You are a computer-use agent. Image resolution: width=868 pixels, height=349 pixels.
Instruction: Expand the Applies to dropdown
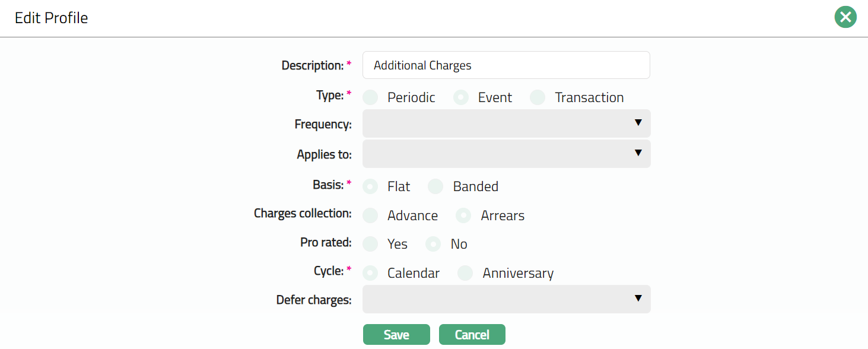(505, 154)
